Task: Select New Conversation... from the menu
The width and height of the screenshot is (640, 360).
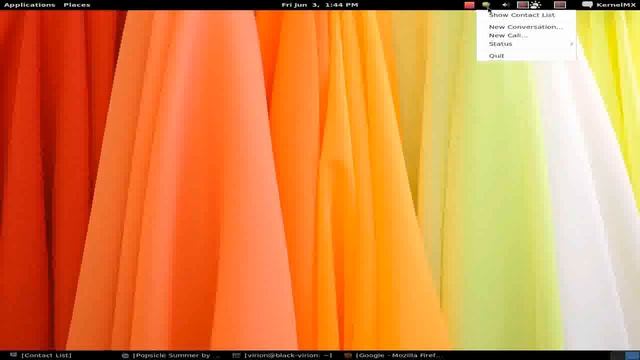Action: (x=526, y=27)
